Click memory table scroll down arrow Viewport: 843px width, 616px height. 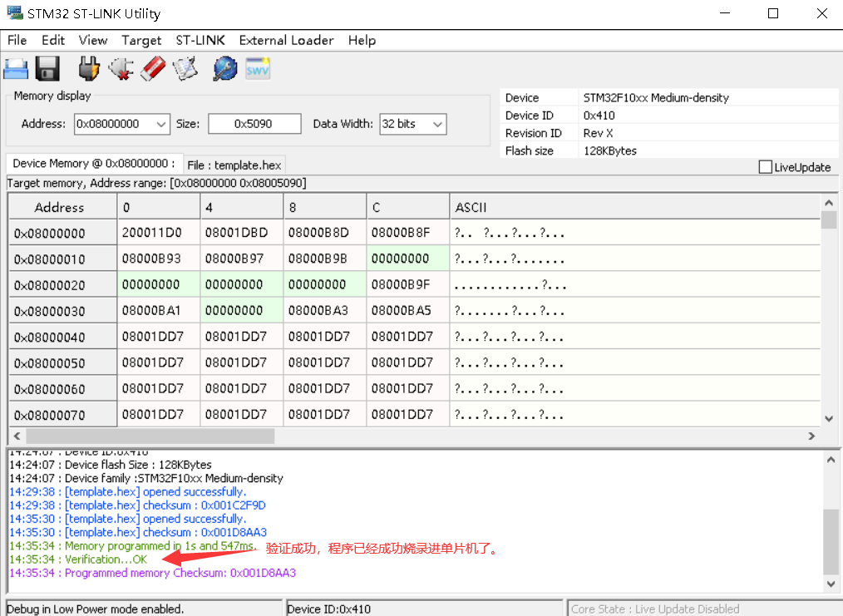pos(829,418)
